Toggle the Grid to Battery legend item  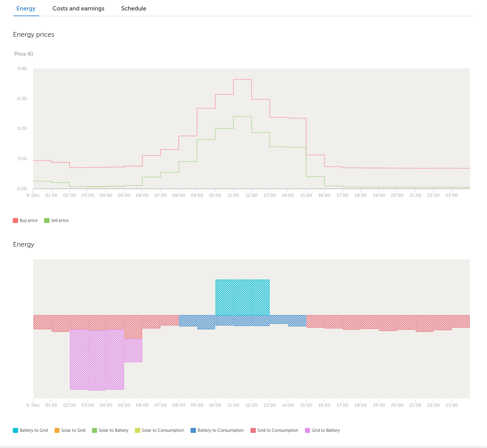[x=322, y=430]
